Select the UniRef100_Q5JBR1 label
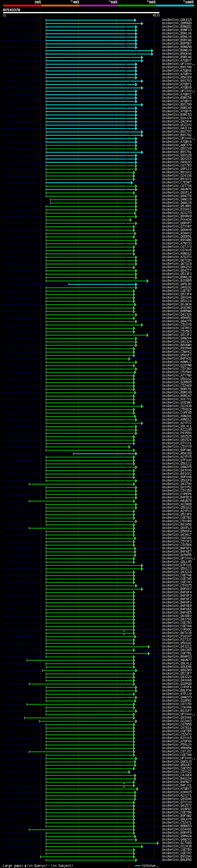This screenshot has width=197, height=868. (177, 206)
